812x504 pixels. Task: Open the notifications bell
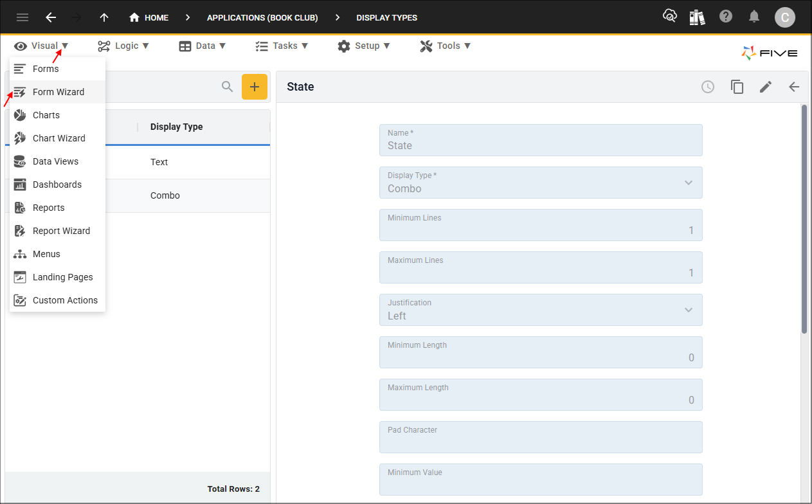(754, 17)
